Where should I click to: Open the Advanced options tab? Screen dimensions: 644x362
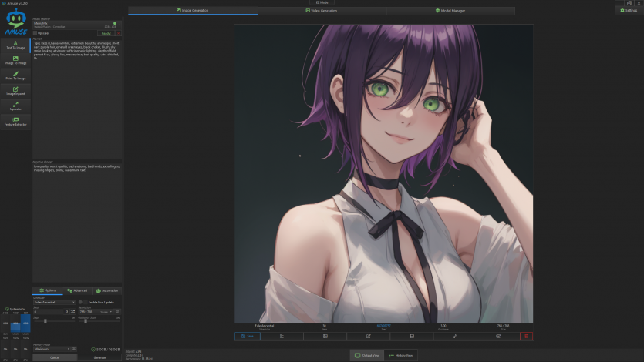pos(77,290)
